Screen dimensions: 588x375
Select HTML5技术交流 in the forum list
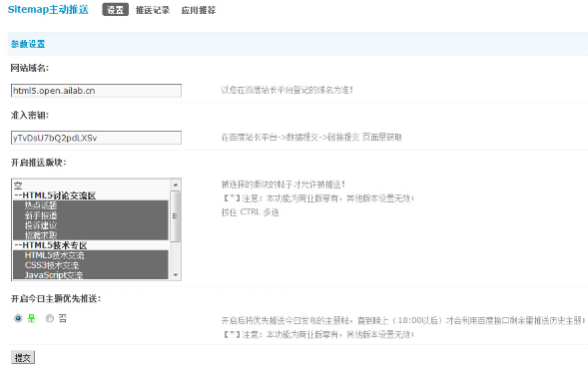click(x=91, y=255)
